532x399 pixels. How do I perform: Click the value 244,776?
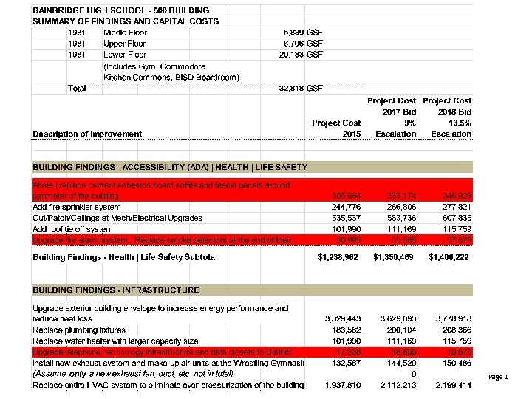(x=346, y=207)
